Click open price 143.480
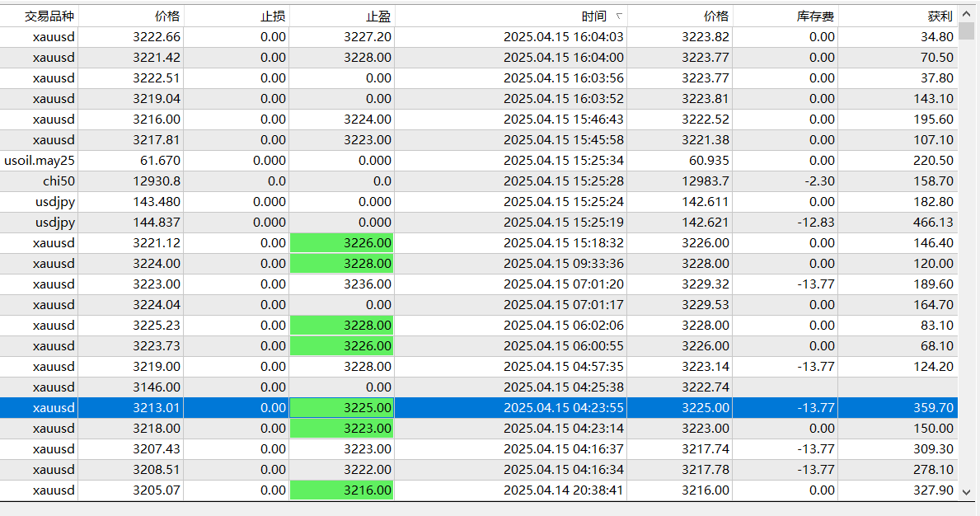Image resolution: width=980 pixels, height=516 pixels. [x=157, y=202]
